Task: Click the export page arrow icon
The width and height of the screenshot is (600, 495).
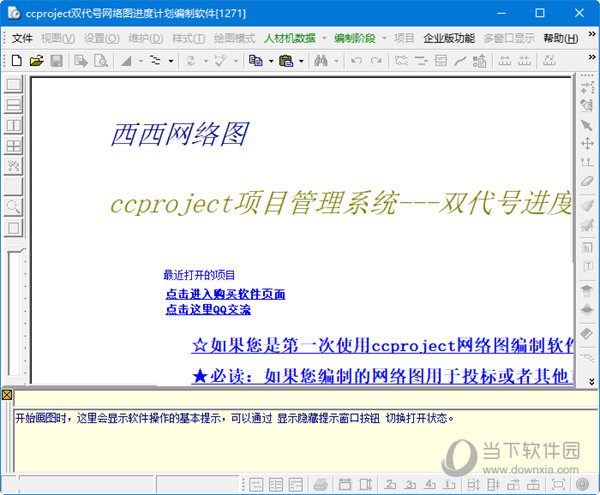Action: 81,60
